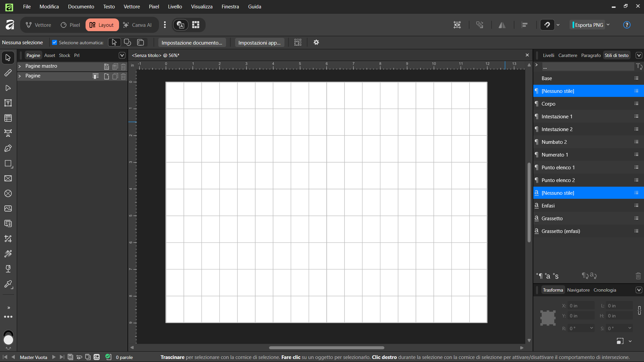The height and width of the screenshot is (362, 644).
Task: Select the Picture Frame Rectangle tool
Action: pyautogui.click(x=8, y=178)
